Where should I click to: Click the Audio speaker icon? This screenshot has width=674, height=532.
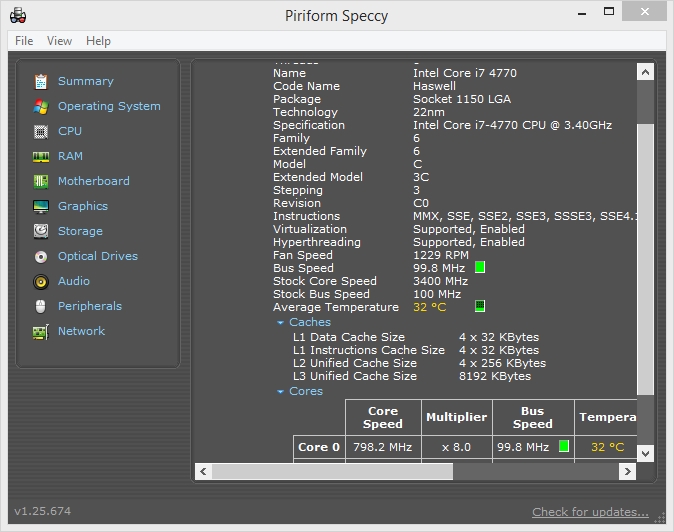41,281
